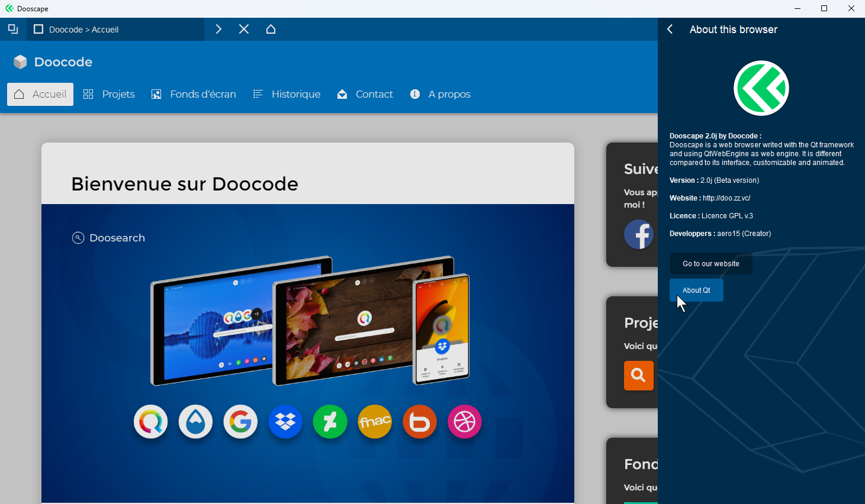Click the tabs overview icon in toolbar
This screenshot has height=504, width=865.
[13, 29]
